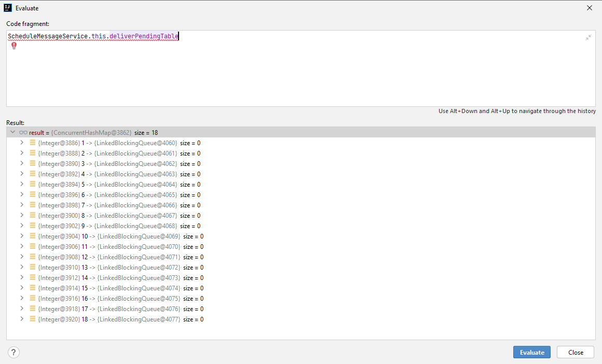Click map entry icon for key 12

click(33, 257)
